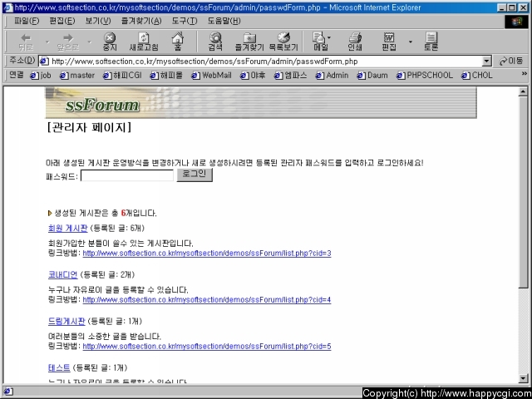Open the address bar dropdown arrow
This screenshot has height=399, width=532.
[487, 61]
